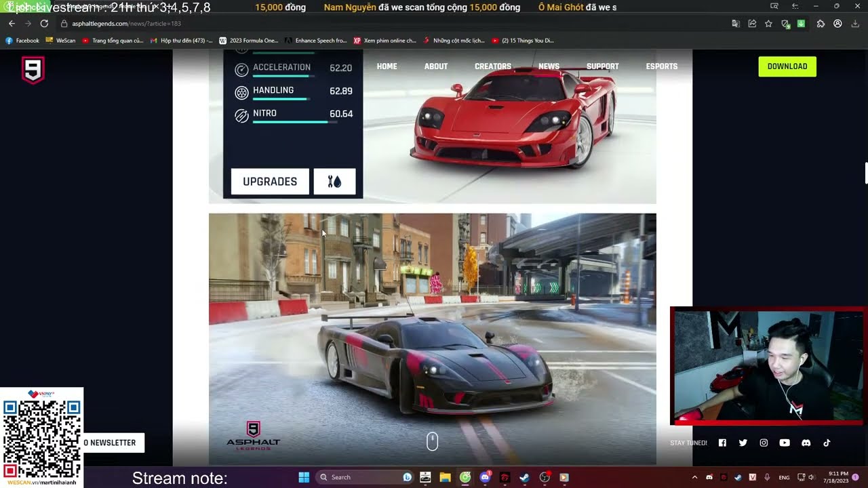The width and height of the screenshot is (868, 488).
Task: Click the Handling stat bar
Action: pos(281,99)
